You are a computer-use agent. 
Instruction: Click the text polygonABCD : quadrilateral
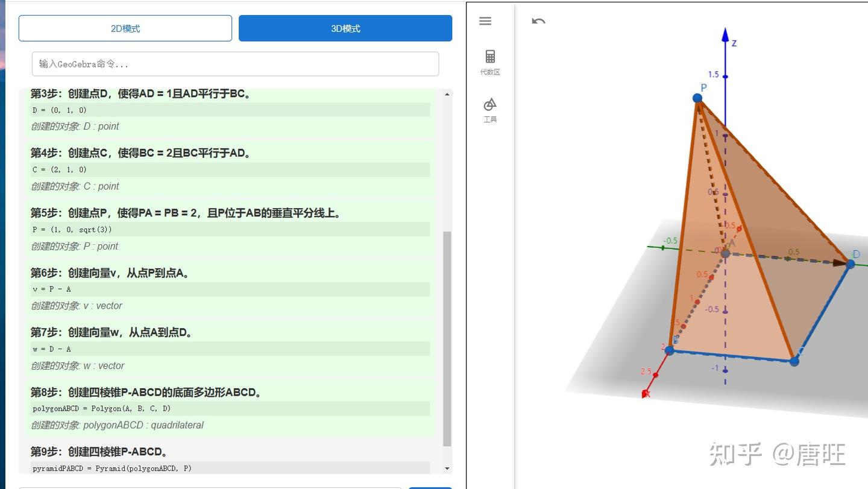(143, 425)
